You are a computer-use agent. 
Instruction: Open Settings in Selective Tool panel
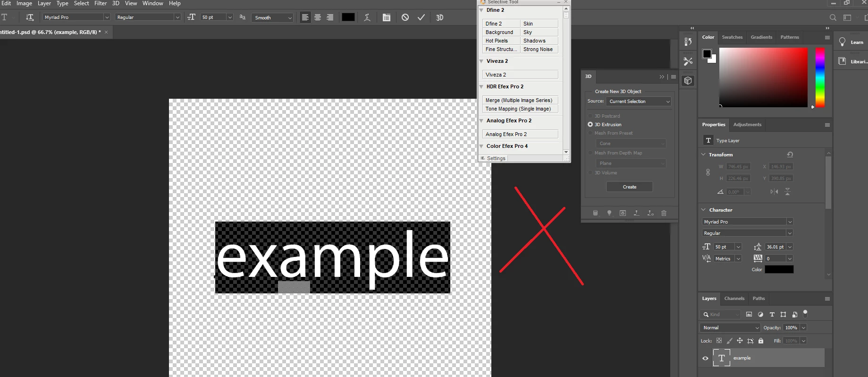coord(493,158)
